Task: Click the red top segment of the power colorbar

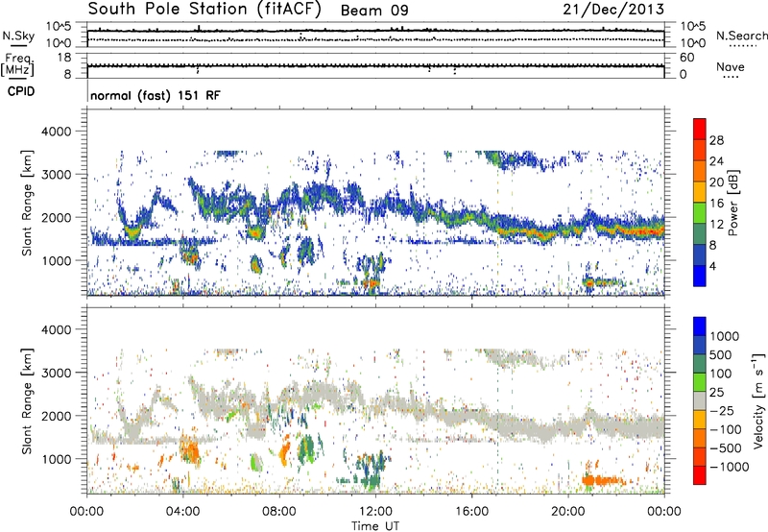Action: pos(700,129)
